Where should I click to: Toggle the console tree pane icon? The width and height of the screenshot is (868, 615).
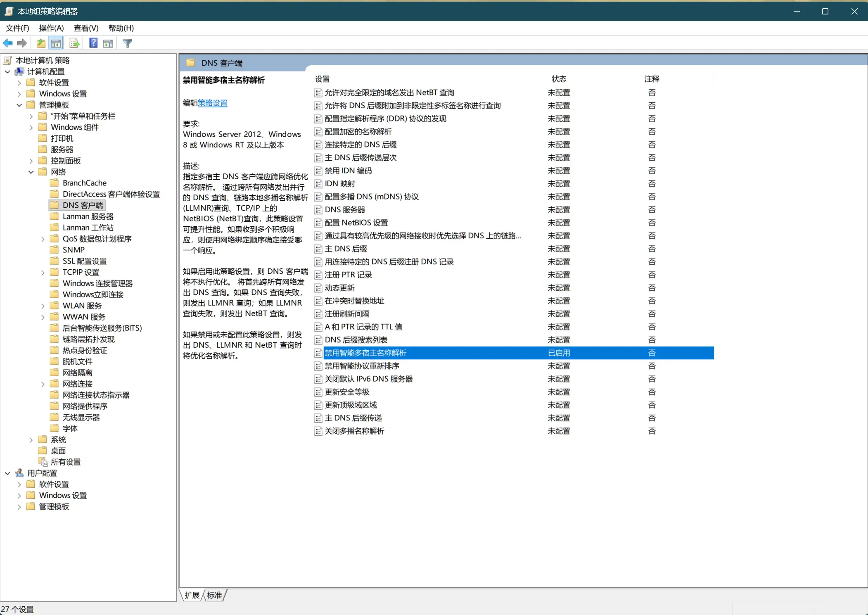pos(56,43)
